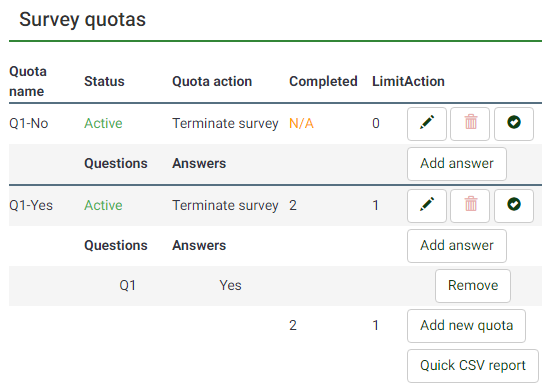Click the Survey quotas heading
Image resolution: width=550 pixels, height=390 pixels.
coord(82,19)
